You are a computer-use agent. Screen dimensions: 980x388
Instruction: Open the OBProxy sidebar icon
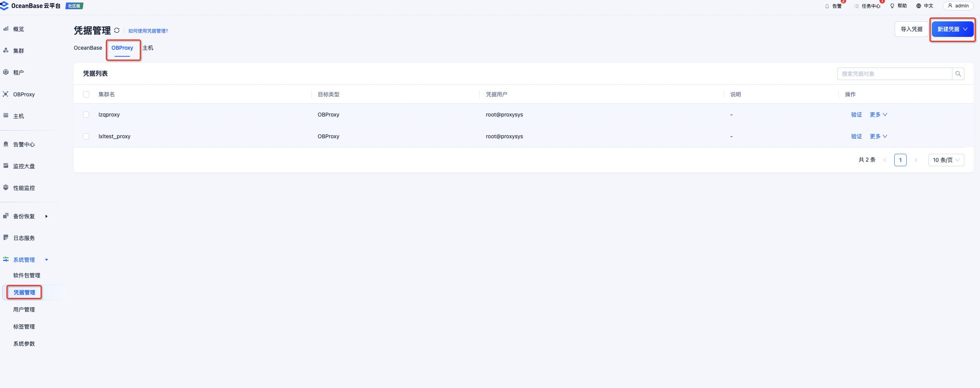pyautogui.click(x=6, y=94)
